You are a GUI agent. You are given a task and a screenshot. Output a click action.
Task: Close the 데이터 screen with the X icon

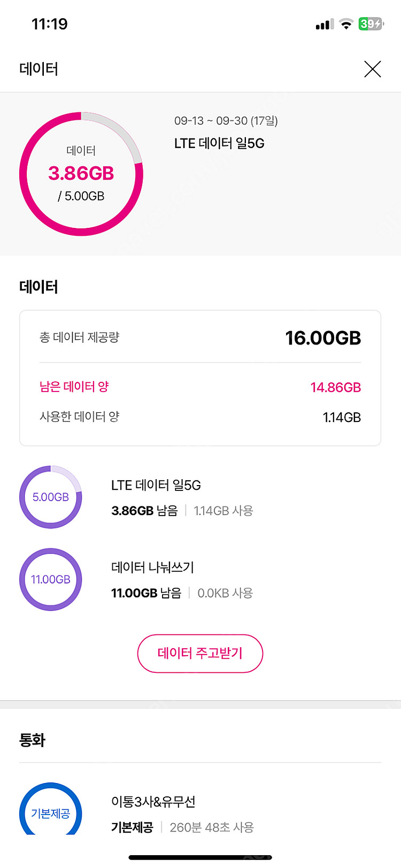pyautogui.click(x=372, y=69)
